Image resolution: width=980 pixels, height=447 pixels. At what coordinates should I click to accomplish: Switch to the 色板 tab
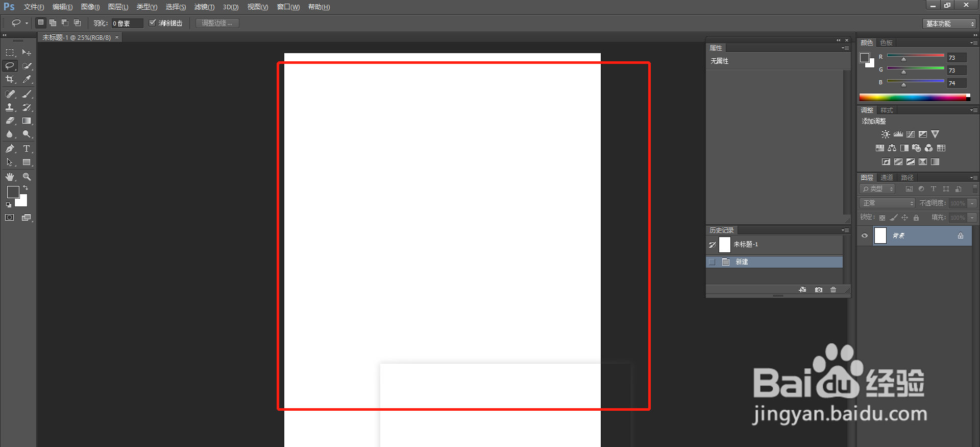[x=887, y=43]
